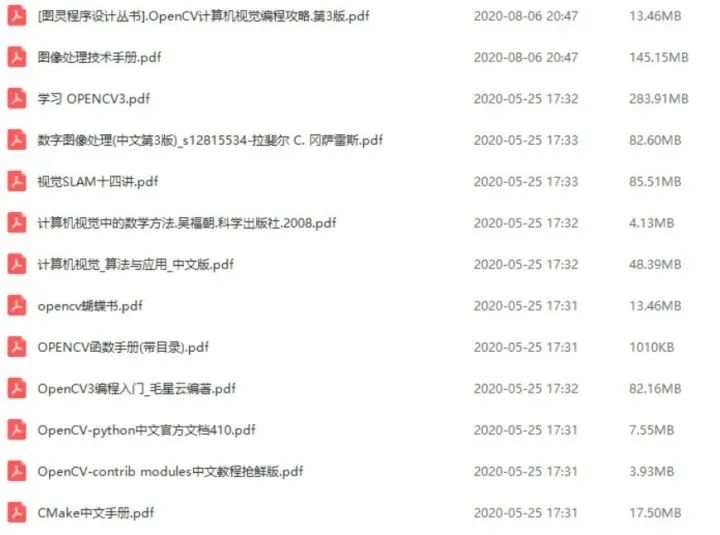The width and height of the screenshot is (720, 535).
Task: Click the 视觉SLAM十四讲.pdf file name
Action: point(98,182)
